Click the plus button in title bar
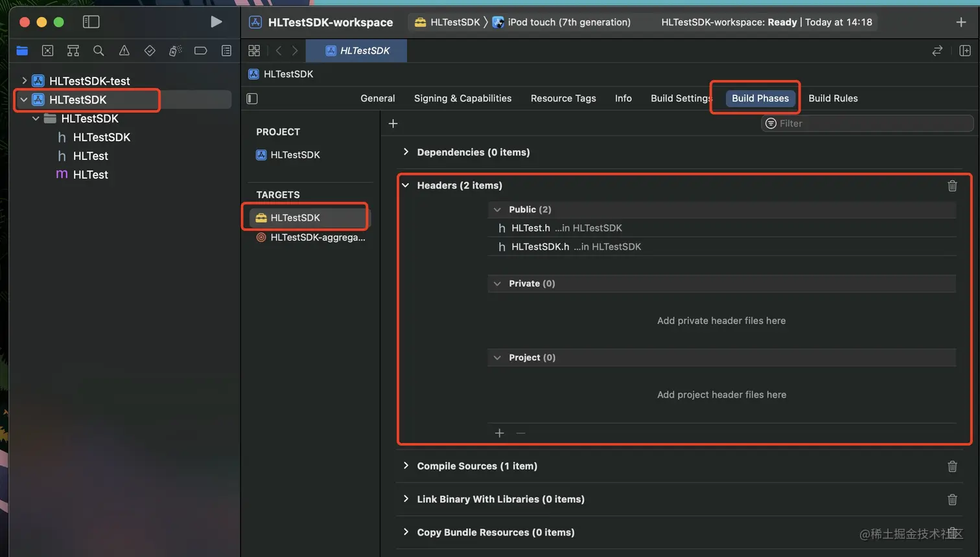Image resolution: width=980 pixels, height=557 pixels. pos(961,22)
